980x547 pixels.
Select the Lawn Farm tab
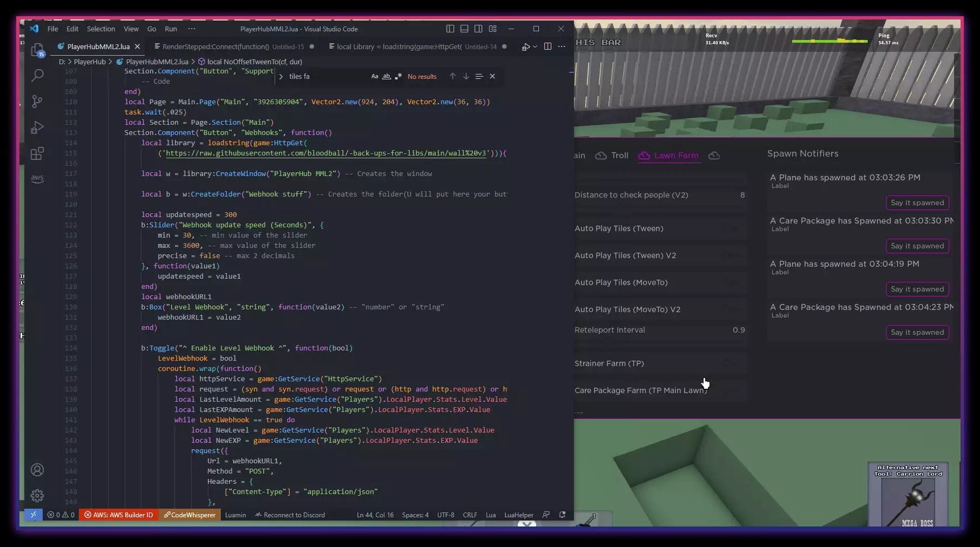668,156
